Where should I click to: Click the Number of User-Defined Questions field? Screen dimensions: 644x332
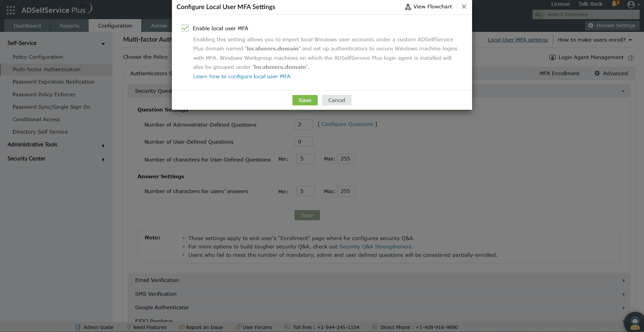click(303, 141)
